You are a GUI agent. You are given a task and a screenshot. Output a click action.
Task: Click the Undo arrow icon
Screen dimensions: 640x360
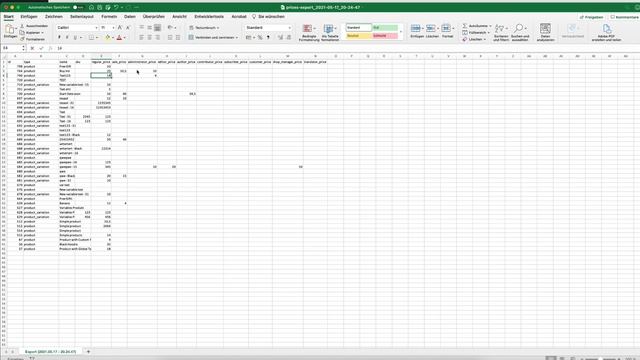pyautogui.click(x=116, y=7)
